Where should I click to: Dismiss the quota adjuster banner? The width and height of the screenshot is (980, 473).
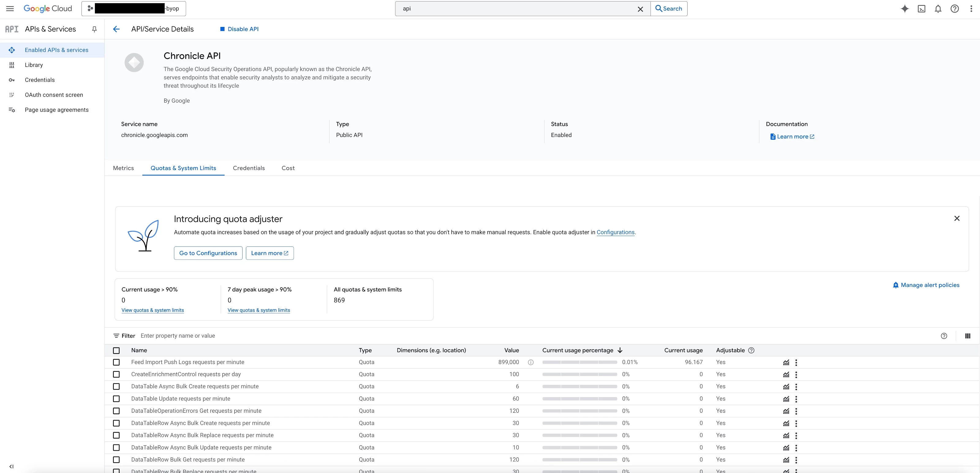coord(957,218)
